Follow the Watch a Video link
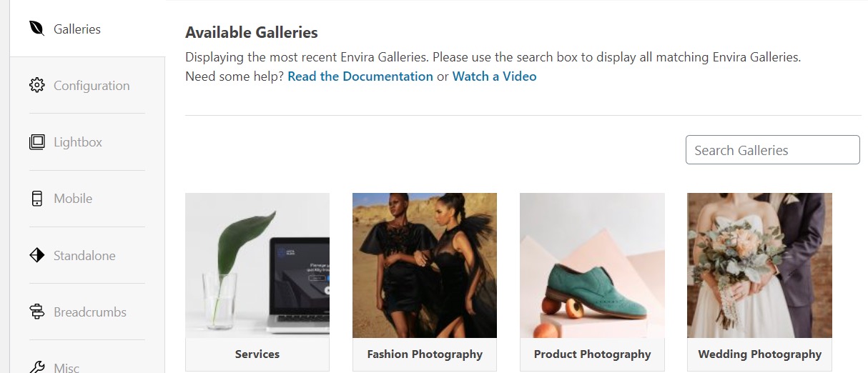The width and height of the screenshot is (868, 373). click(x=494, y=76)
